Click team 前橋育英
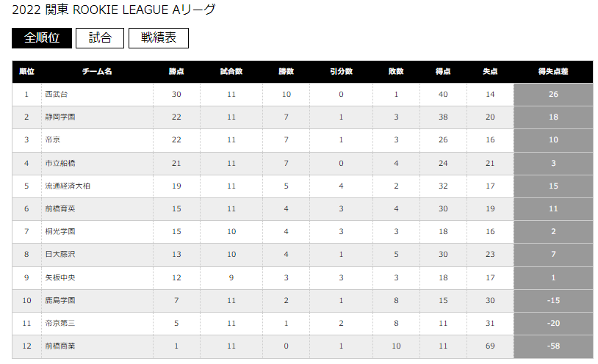The image size is (598, 364). tap(60, 209)
